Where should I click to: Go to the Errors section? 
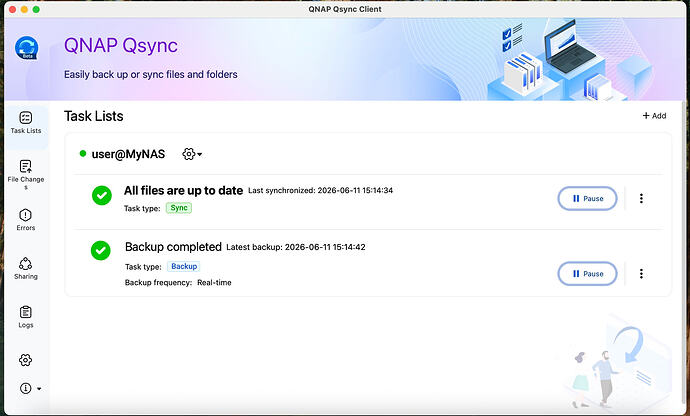coord(26,220)
